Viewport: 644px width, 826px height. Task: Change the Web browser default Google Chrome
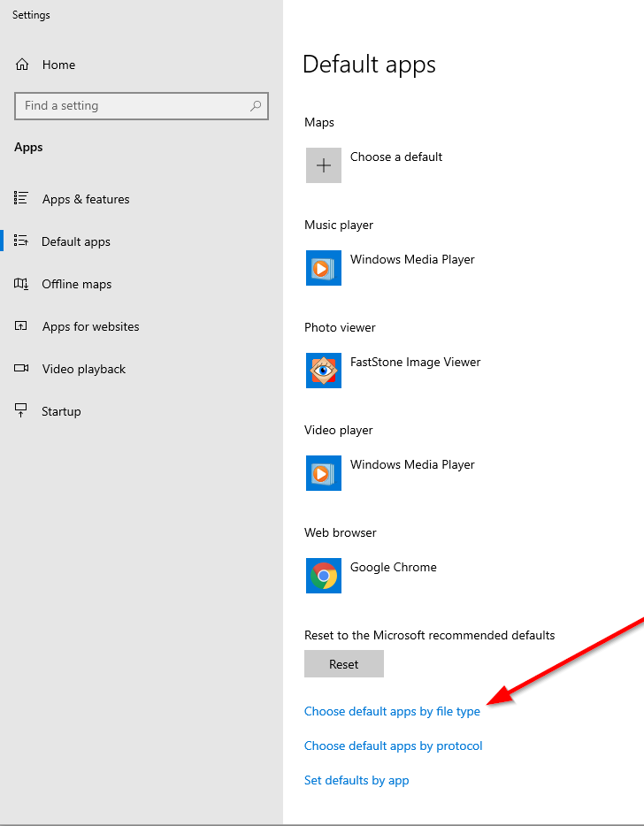394,567
